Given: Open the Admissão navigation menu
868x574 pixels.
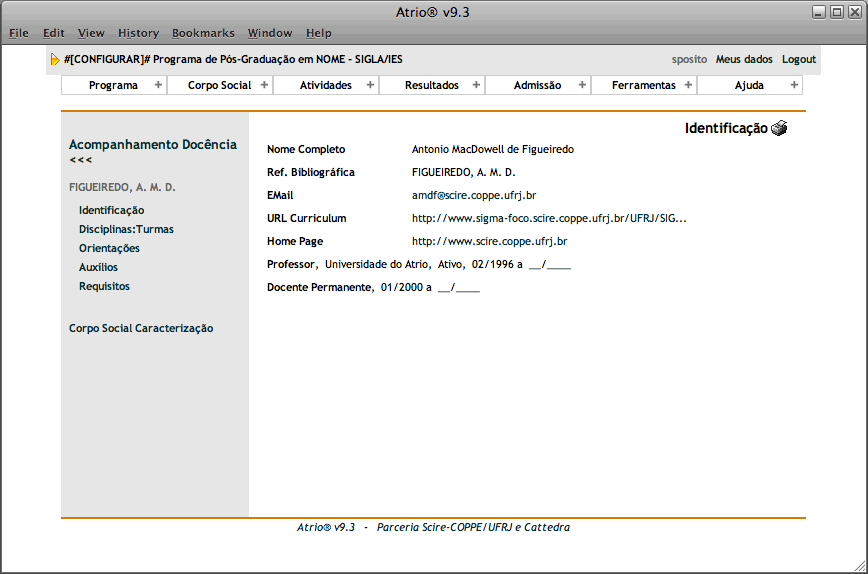Looking at the screenshot, I should 537,85.
